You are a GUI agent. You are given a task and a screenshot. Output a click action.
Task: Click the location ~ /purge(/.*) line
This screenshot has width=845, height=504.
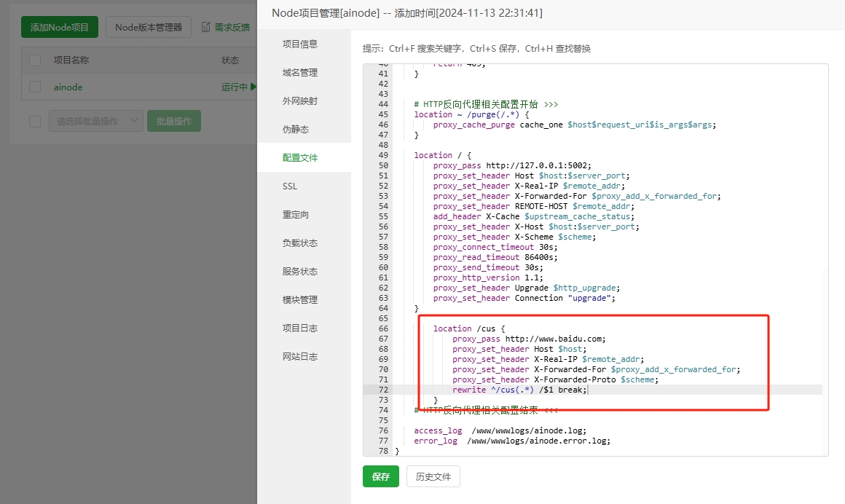point(471,114)
